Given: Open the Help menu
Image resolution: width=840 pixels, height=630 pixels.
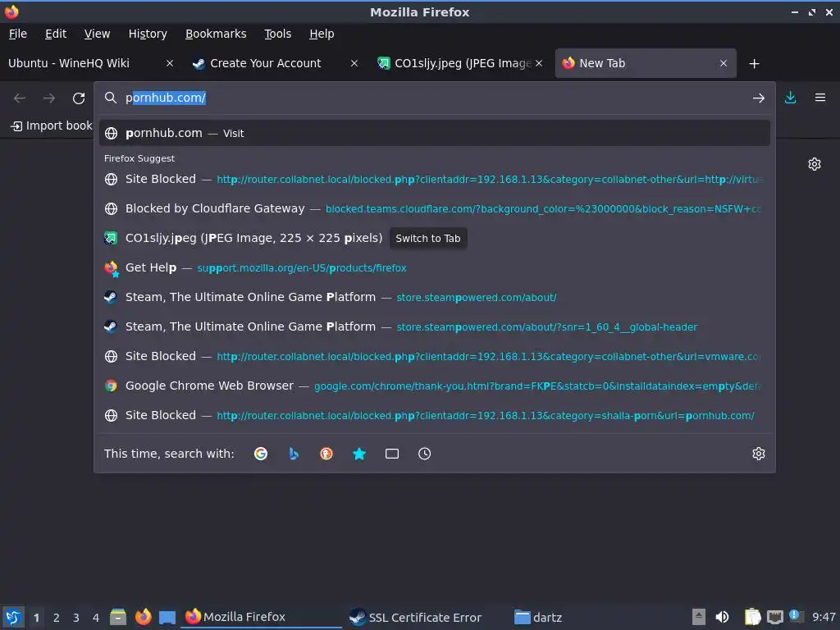Looking at the screenshot, I should click(322, 34).
